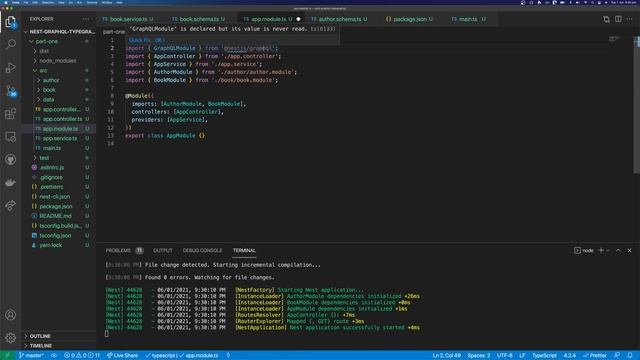Click Prettier in status bar
This screenshot has width=640, height=360.
coord(595,356)
